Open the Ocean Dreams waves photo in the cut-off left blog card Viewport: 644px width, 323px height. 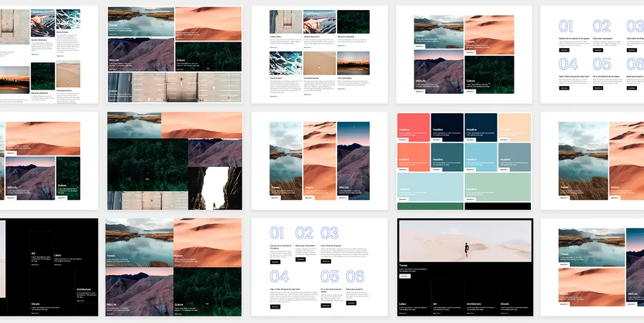pos(68,19)
